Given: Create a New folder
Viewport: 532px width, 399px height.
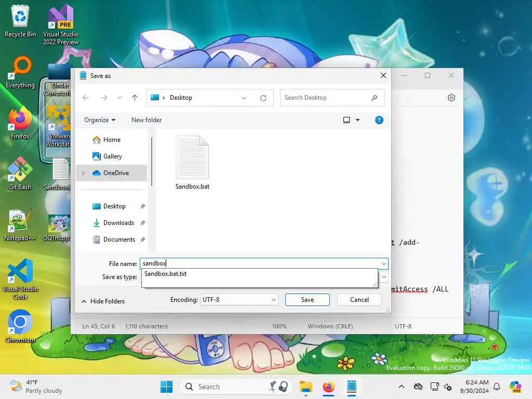Looking at the screenshot, I should coord(147,120).
